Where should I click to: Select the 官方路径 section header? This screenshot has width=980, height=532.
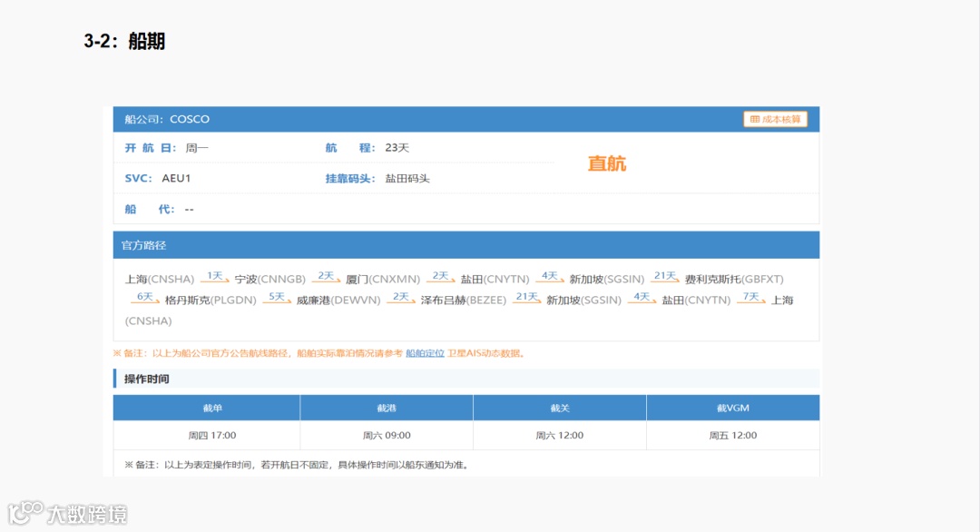point(143,245)
